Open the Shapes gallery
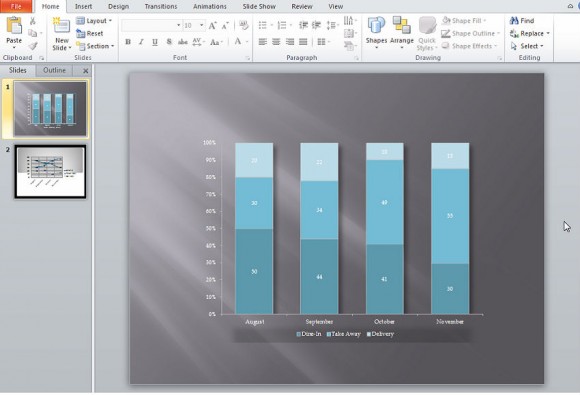Screen dimensions: 580x395 pos(376,33)
